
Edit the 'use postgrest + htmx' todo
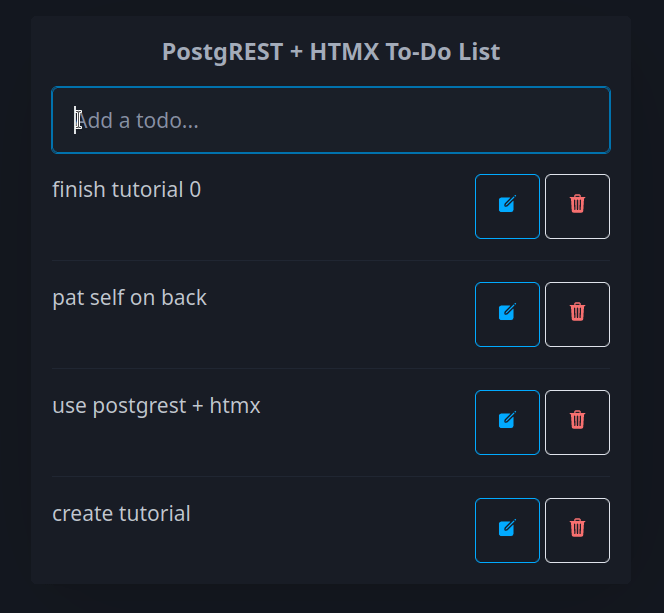pyautogui.click(x=507, y=422)
